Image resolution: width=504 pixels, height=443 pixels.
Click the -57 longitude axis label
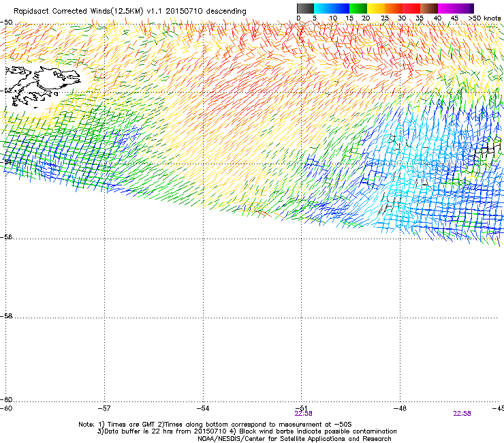click(x=104, y=408)
